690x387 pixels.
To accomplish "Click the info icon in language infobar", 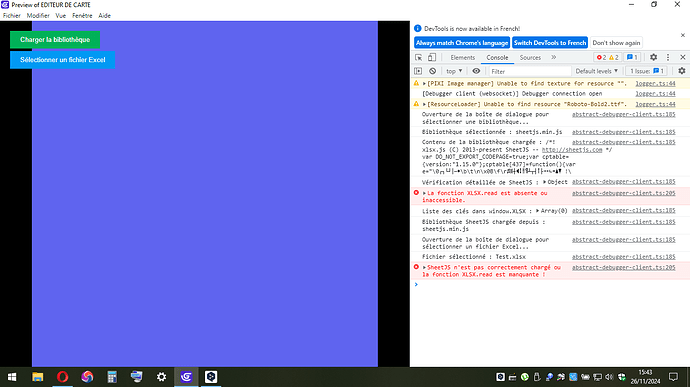I will click(418, 29).
